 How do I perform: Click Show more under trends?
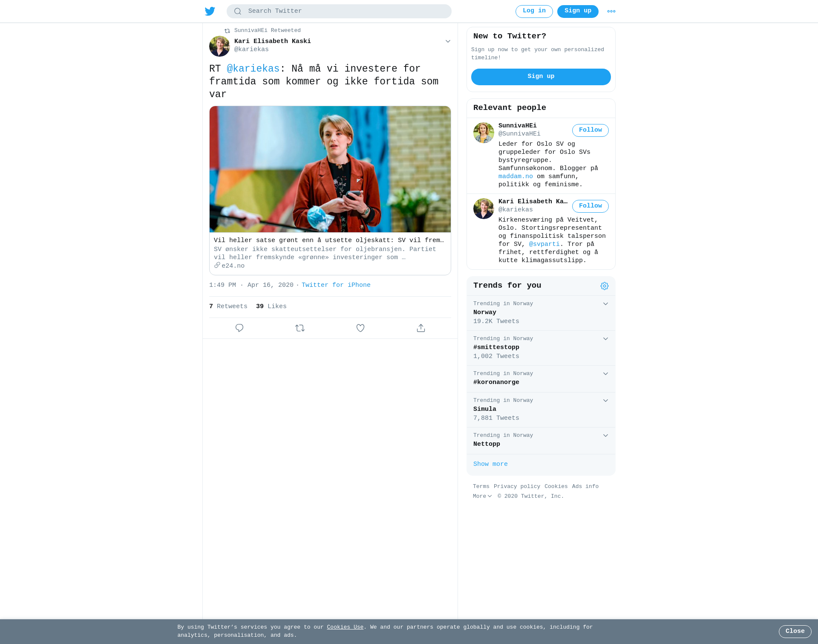coord(490,464)
